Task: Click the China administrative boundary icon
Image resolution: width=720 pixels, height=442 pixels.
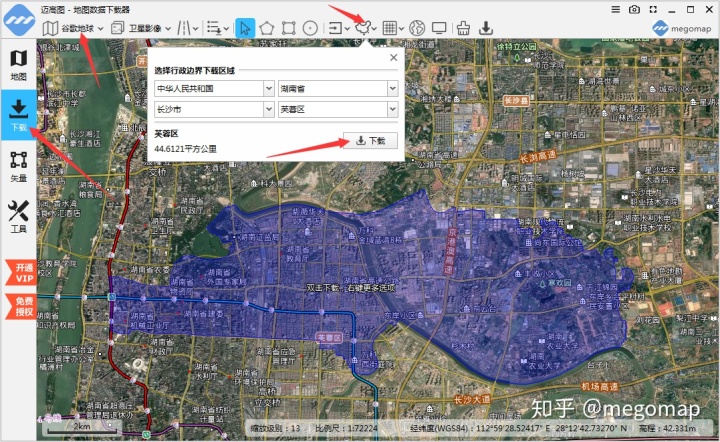Action: point(363,28)
